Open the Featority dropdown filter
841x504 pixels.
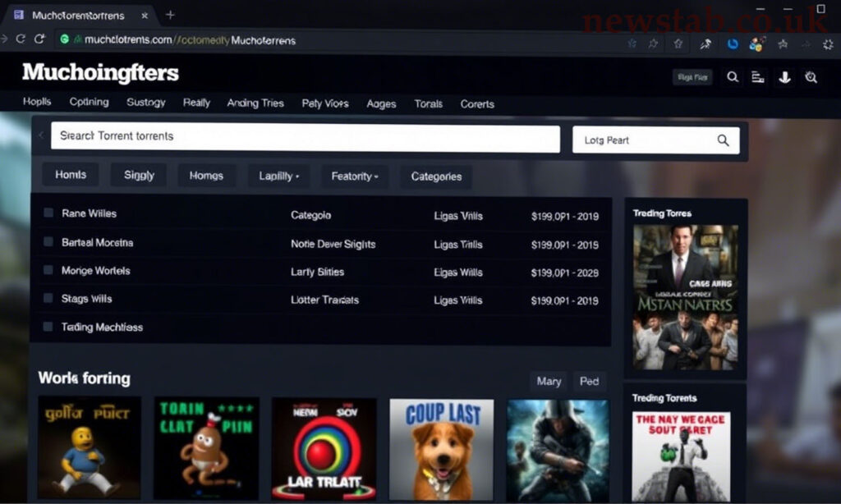(x=354, y=176)
